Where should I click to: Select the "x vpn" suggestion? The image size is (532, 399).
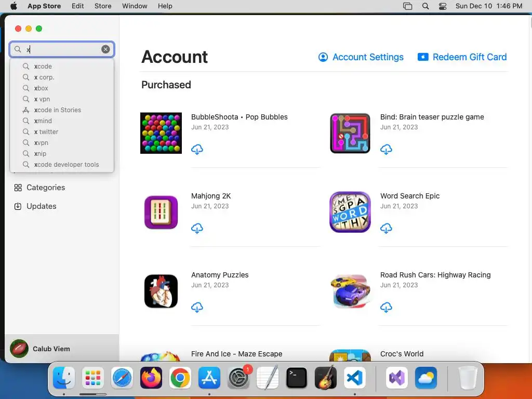(62, 99)
